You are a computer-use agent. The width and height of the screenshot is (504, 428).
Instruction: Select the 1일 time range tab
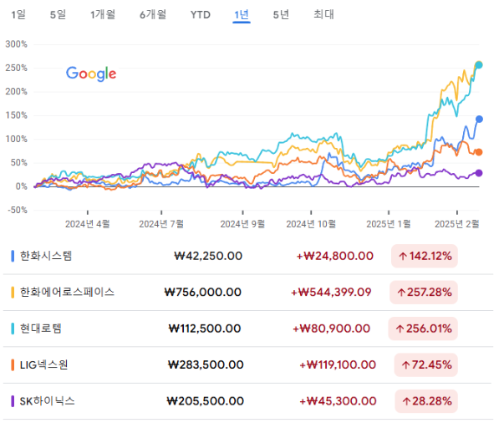tap(18, 14)
